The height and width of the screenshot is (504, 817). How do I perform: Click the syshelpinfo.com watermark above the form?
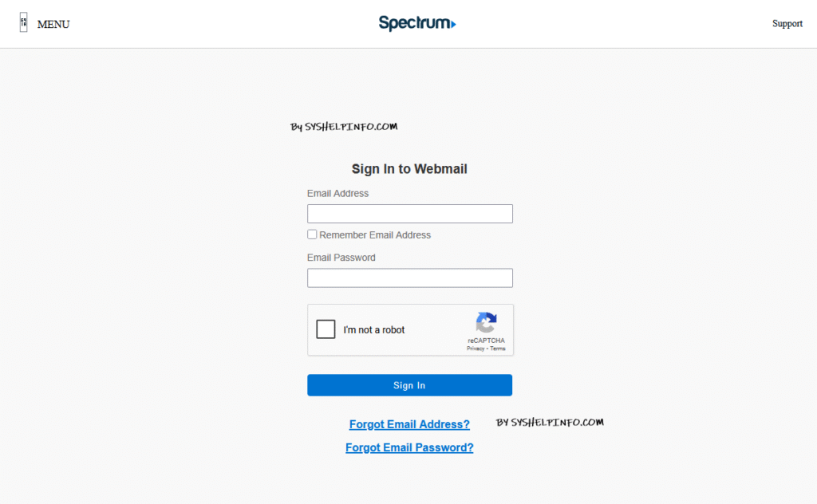344,127
